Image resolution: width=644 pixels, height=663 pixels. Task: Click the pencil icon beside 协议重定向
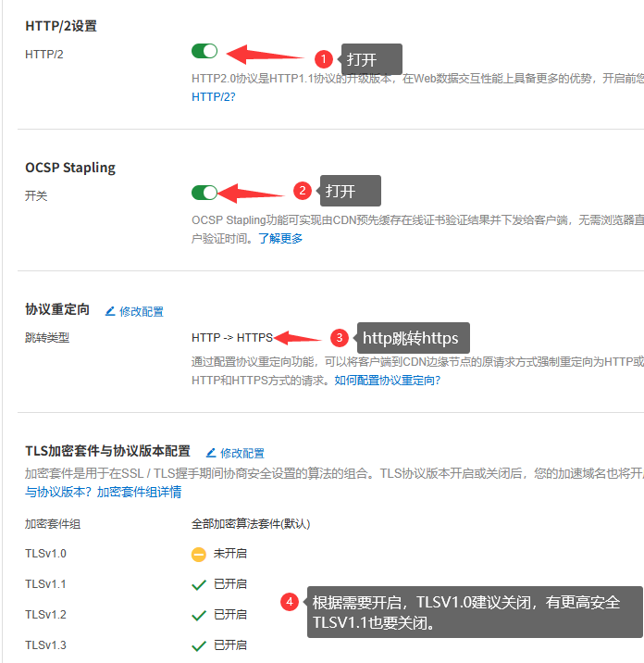pos(110,311)
